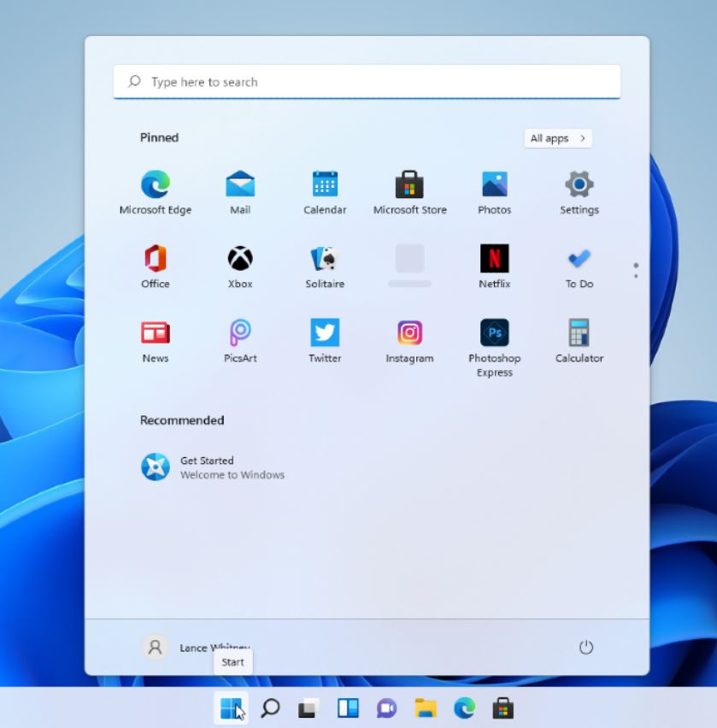Go to next page of pinned apps dots
Image resolution: width=717 pixels, height=728 pixels.
click(x=636, y=276)
